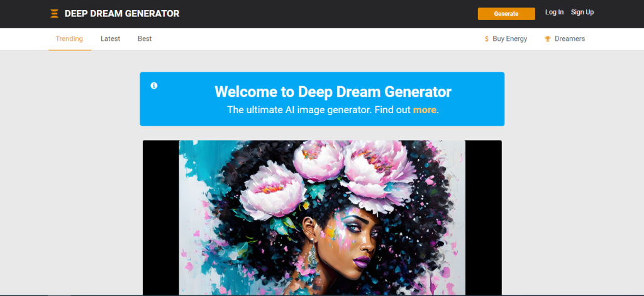This screenshot has height=296, width=644.
Task: Open the Dreamers leaderboard link
Action: (570, 38)
